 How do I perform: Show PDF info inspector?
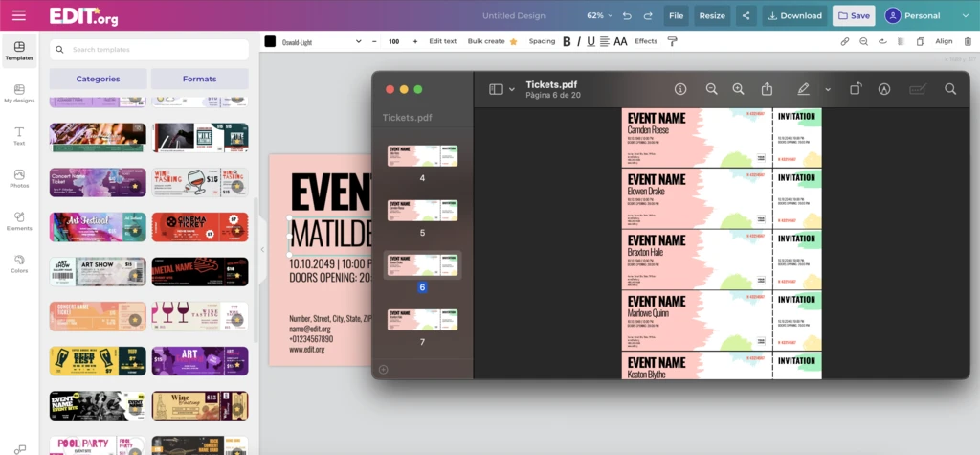coord(680,89)
